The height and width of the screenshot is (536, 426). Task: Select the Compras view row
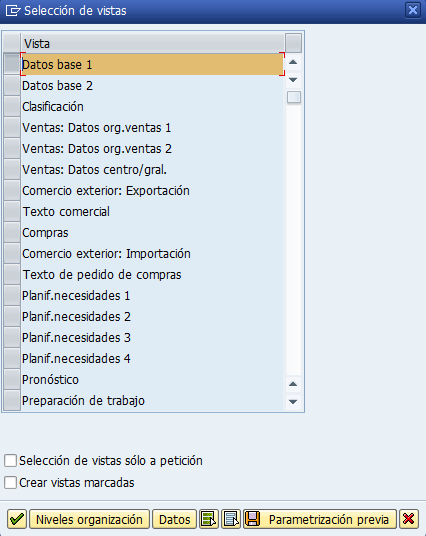[x=152, y=233]
